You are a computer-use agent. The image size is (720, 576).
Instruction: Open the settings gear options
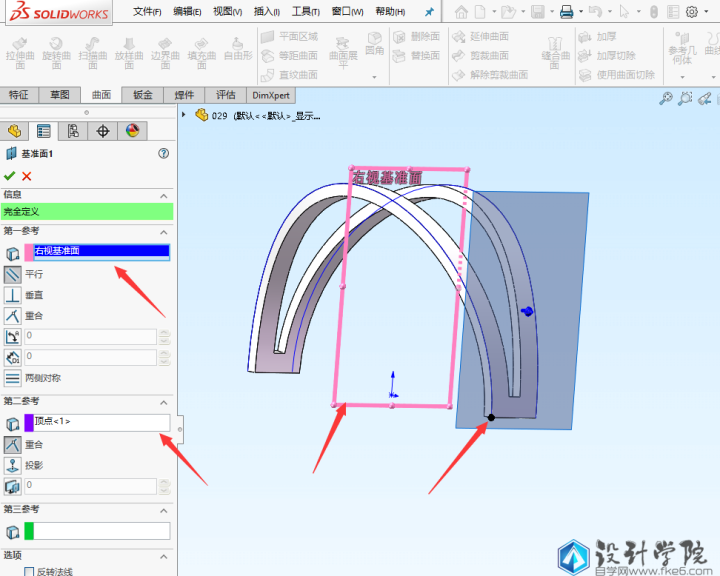click(691, 12)
